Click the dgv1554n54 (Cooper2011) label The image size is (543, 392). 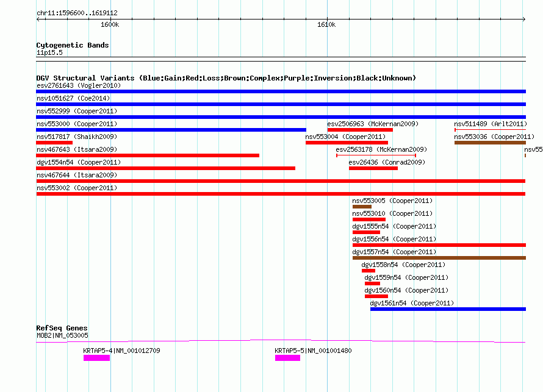(79, 162)
